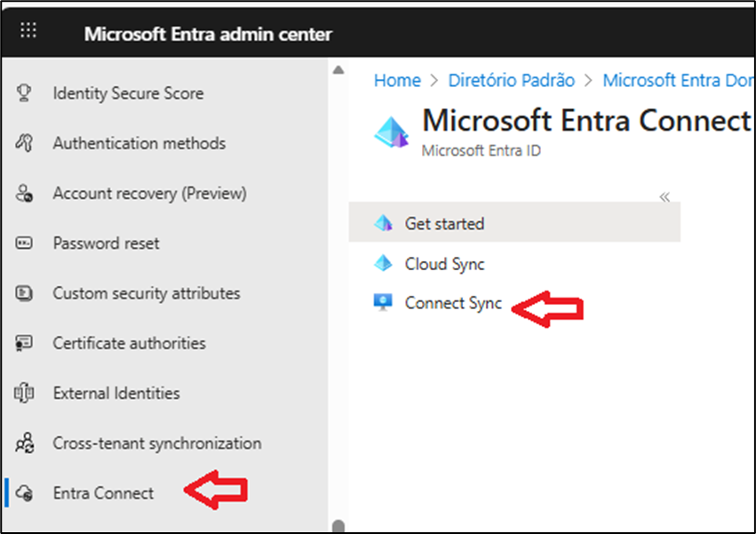Click the Entra Connect cloud icon

[x=25, y=493]
